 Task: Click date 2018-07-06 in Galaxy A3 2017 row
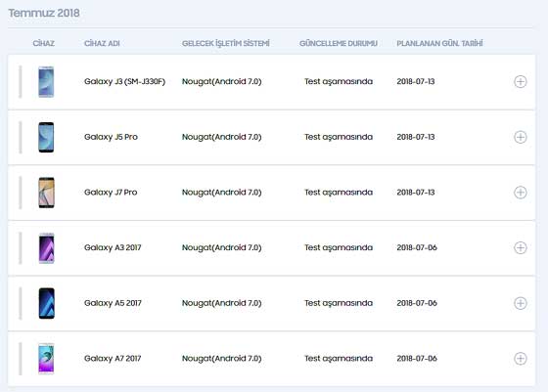(417, 247)
